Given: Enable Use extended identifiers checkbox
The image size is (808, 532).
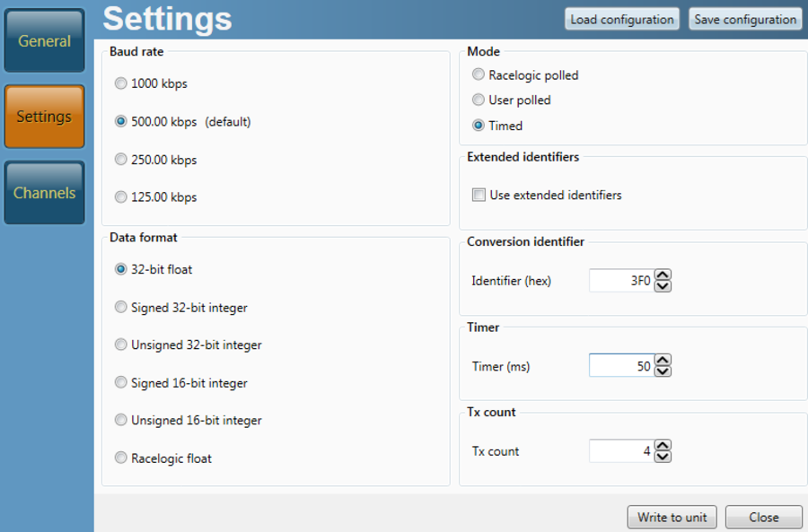Looking at the screenshot, I should pos(479,195).
